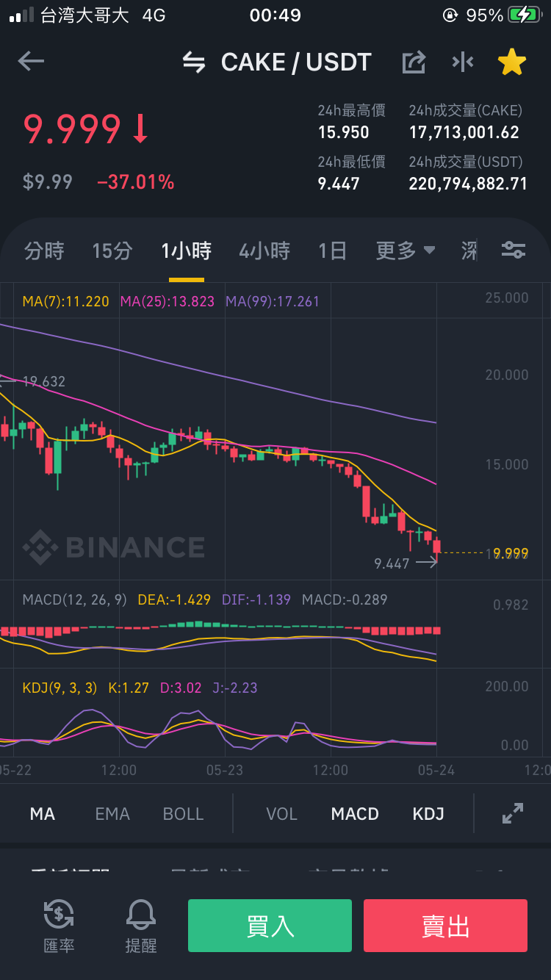This screenshot has height=980, width=551.
Task: Select the 4小時 interval tab
Action: [x=264, y=251]
